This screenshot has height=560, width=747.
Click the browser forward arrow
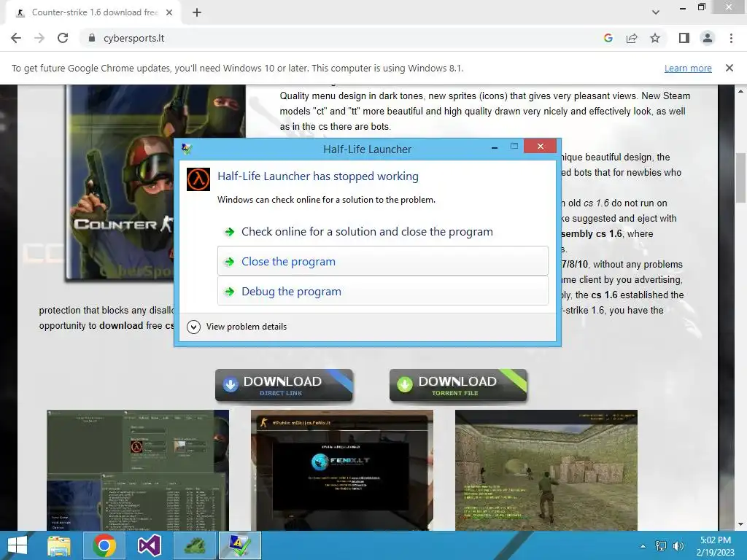tap(39, 38)
